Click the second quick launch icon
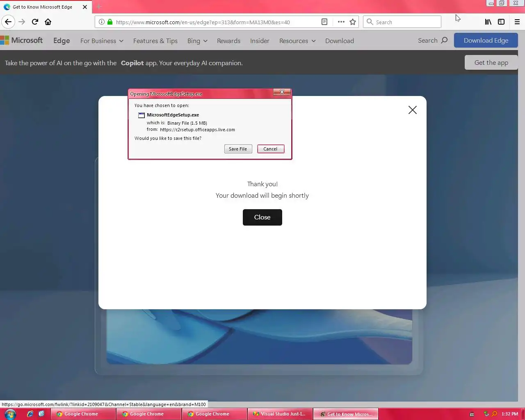The image size is (525, 420). pyautogui.click(x=41, y=414)
